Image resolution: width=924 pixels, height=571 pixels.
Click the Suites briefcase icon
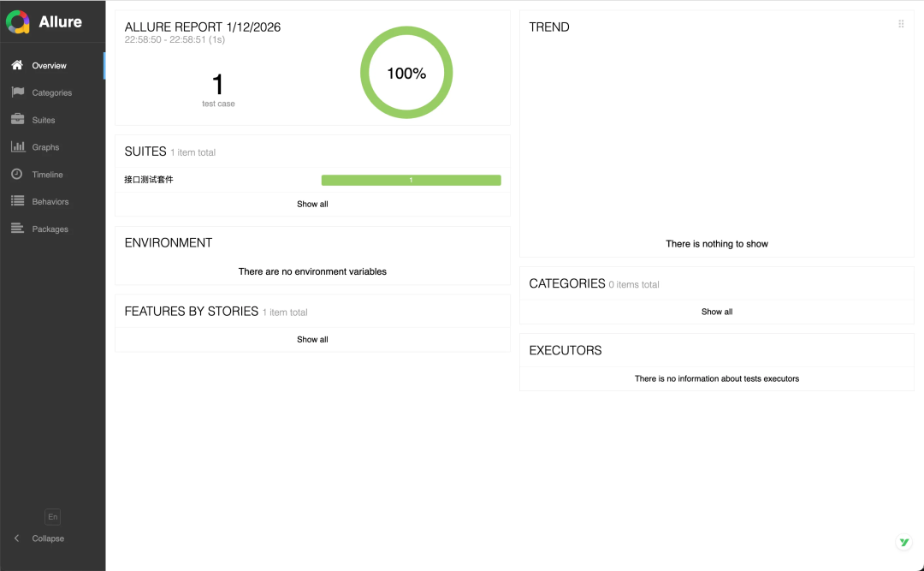[x=18, y=119]
